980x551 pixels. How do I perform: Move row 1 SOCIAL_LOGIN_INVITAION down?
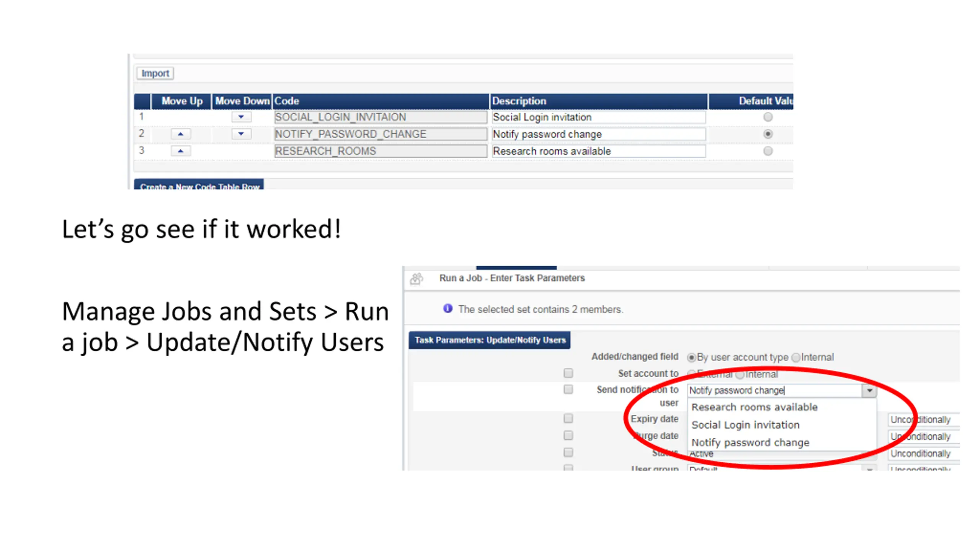(241, 117)
